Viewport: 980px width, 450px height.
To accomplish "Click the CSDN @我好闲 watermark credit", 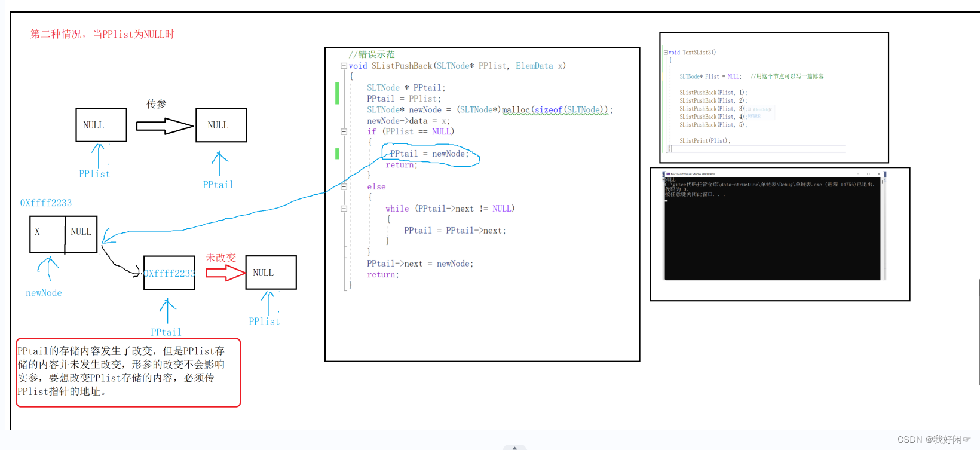I will click(x=934, y=440).
